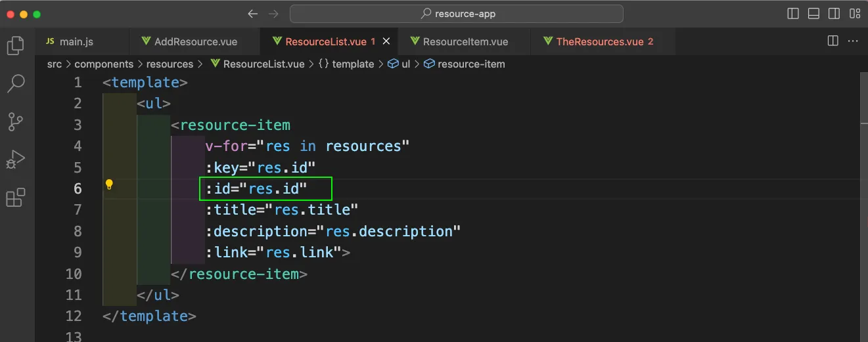Image resolution: width=868 pixels, height=342 pixels.
Task: Close the ResourceList.vue tab
Action: pyautogui.click(x=386, y=41)
